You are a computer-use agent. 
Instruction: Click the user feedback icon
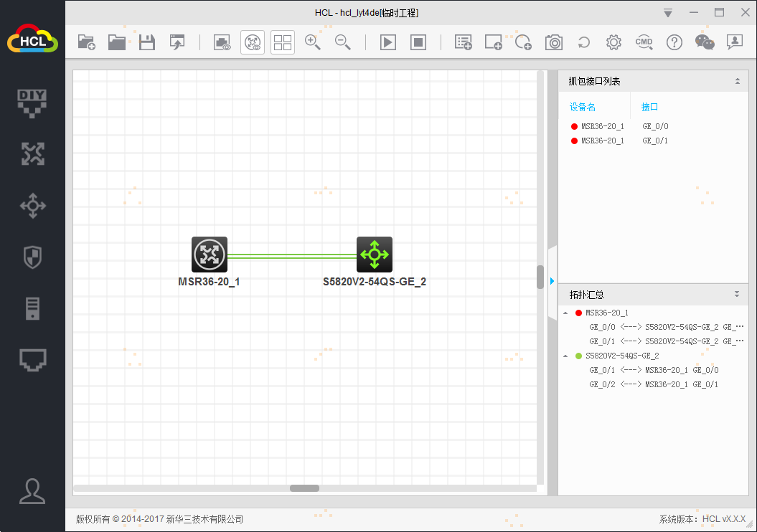click(x=734, y=42)
